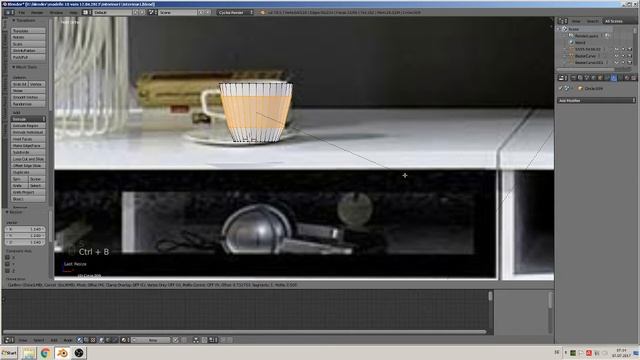
Task: Delete the Default screen layout with X button
Action: click(142, 12)
